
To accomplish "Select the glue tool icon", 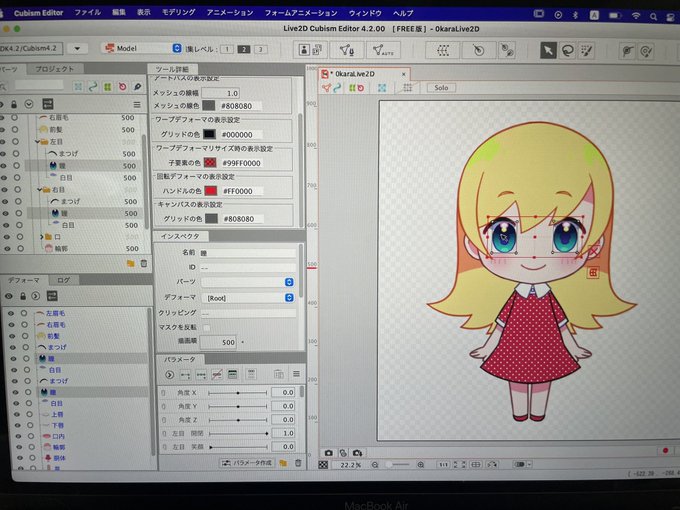I will (627, 51).
